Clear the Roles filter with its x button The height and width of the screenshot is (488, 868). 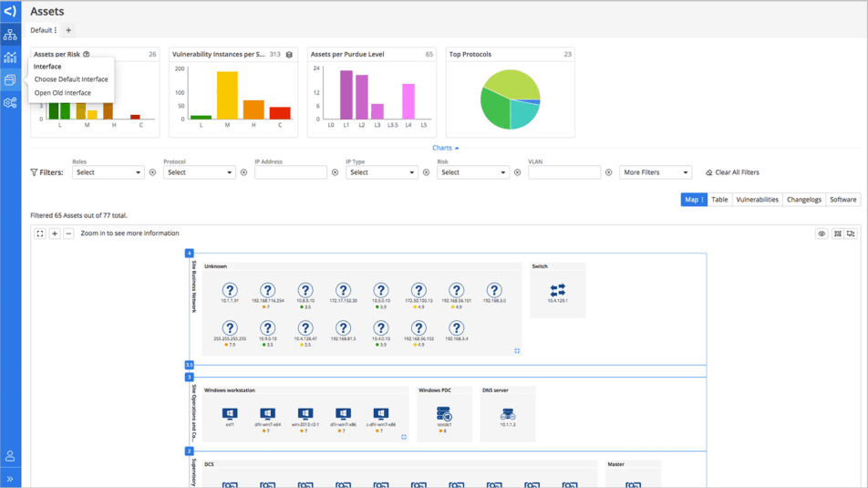coord(152,172)
